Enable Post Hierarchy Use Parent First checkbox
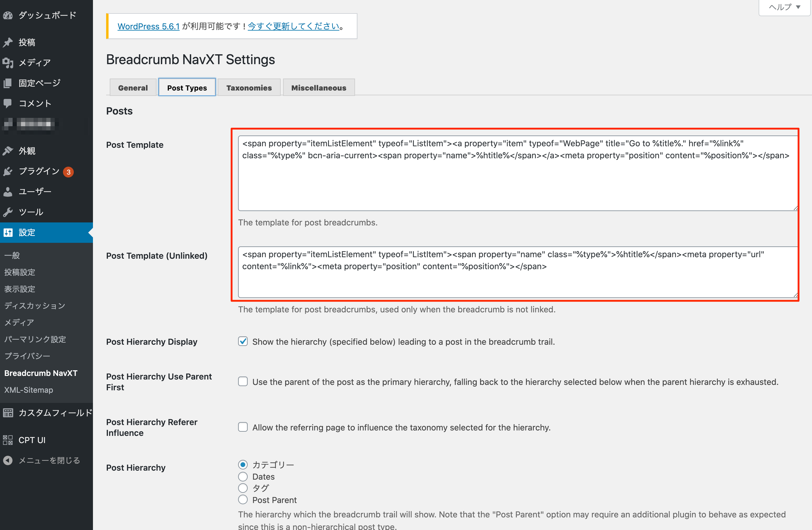Screen dimensions: 812x530 click(243, 381)
